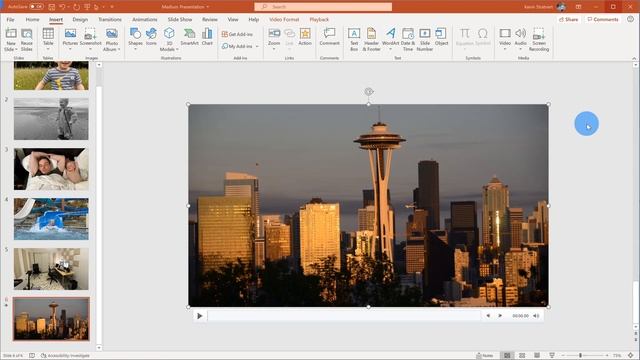The height and width of the screenshot is (360, 640).
Task: Open Customize Quick Access Toolbar dropdown
Action: point(112,7)
